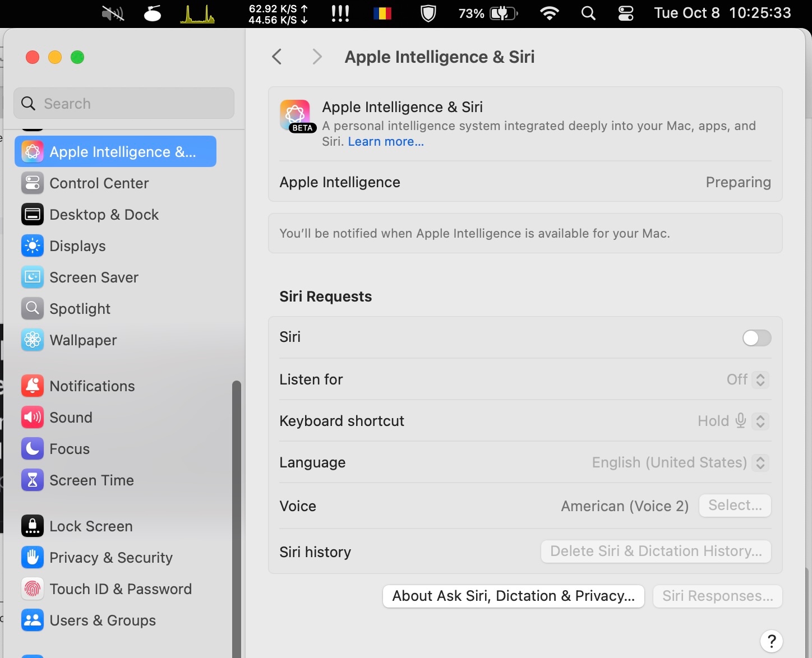Viewport: 812px width, 658px height.
Task: Click the Learn more link
Action: (x=386, y=142)
